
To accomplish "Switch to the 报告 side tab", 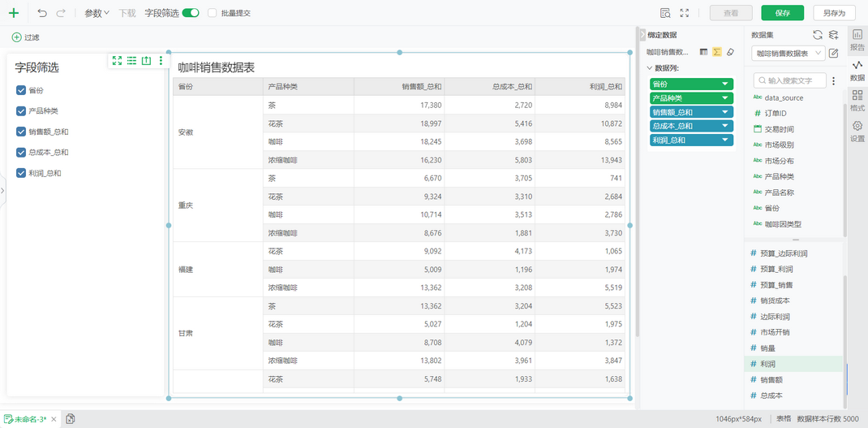I will [x=857, y=40].
